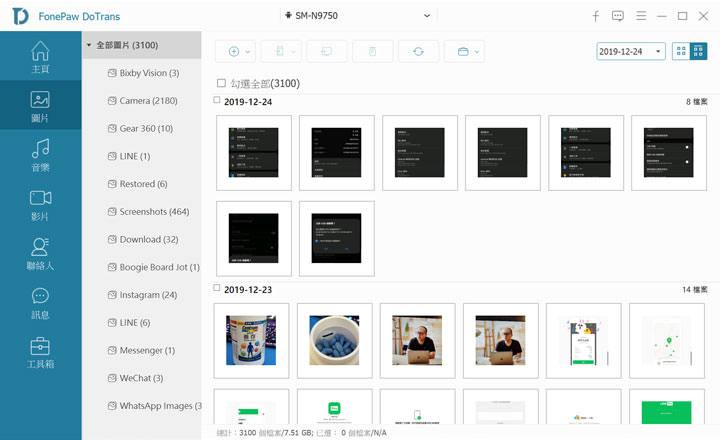Select the map screenshot thumbnail
The width and height of the screenshot is (720, 440).
[x=667, y=340]
